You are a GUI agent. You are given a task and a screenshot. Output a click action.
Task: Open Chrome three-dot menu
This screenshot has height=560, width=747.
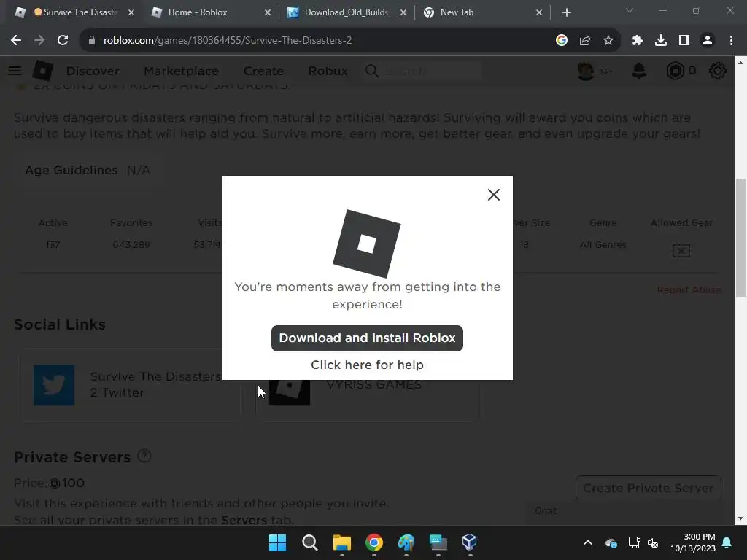pyautogui.click(x=731, y=41)
